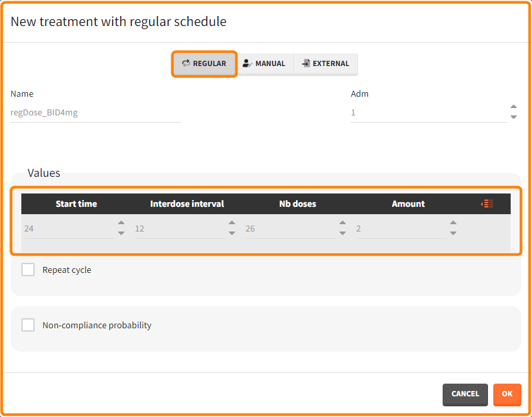
Task: Increase Amount using the up arrow
Action: [x=453, y=224]
